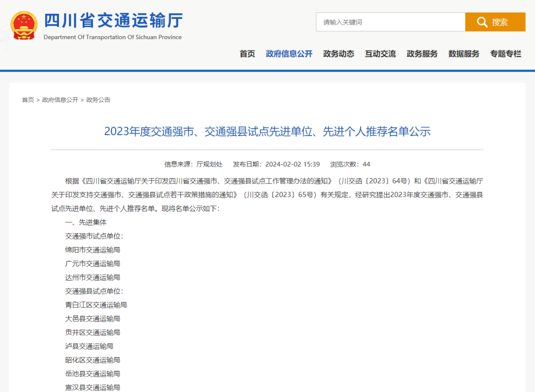The width and height of the screenshot is (535, 392).
Task: Click the 岳池县交通运输局 entry
Action: pos(93,374)
